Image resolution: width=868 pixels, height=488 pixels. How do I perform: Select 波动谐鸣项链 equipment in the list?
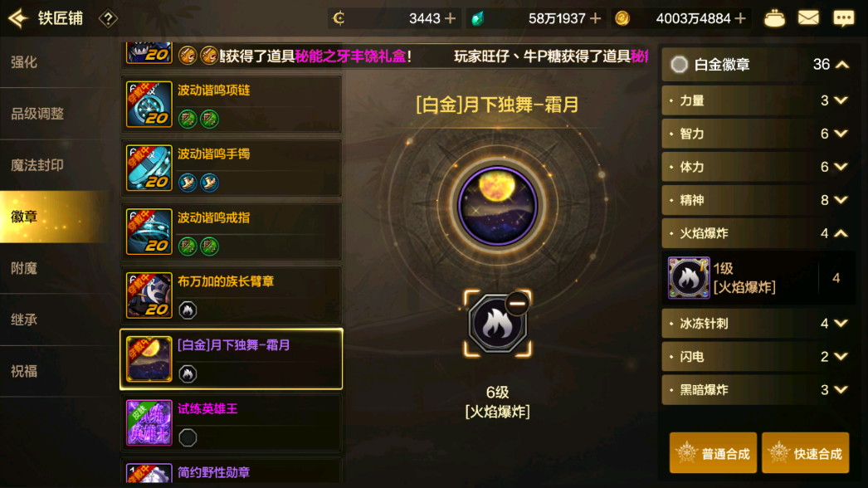(232, 104)
